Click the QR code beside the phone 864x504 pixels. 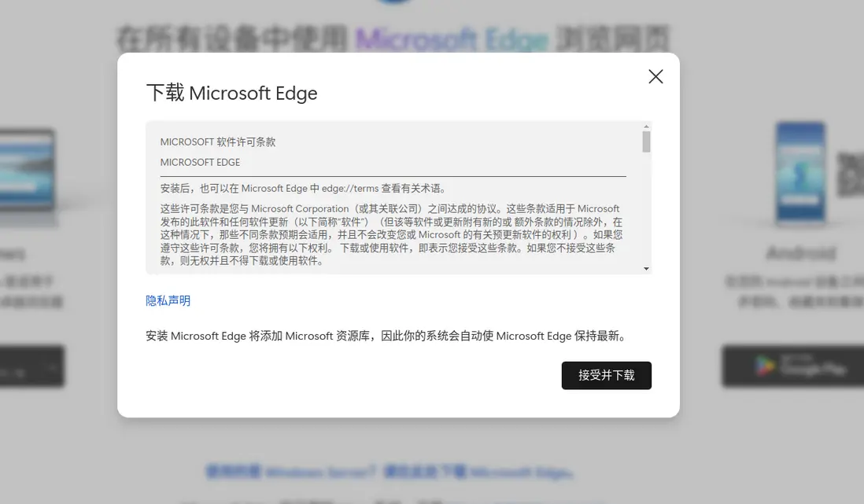tap(851, 171)
